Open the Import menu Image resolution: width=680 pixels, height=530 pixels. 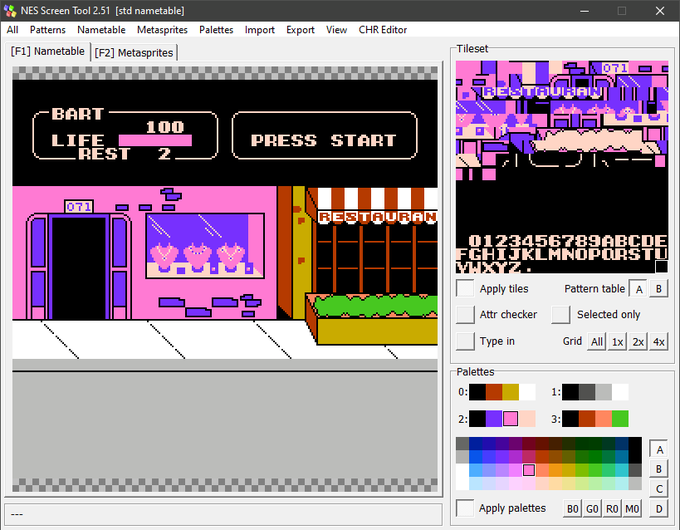pos(259,30)
